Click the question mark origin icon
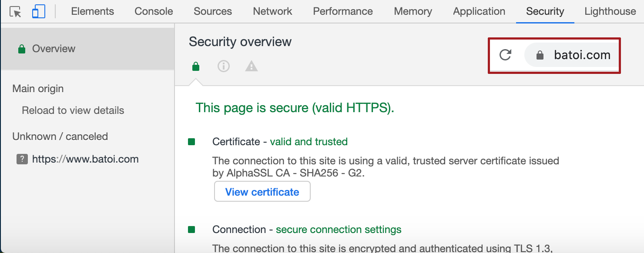Viewport: 644px width, 253px height. pyautogui.click(x=22, y=159)
